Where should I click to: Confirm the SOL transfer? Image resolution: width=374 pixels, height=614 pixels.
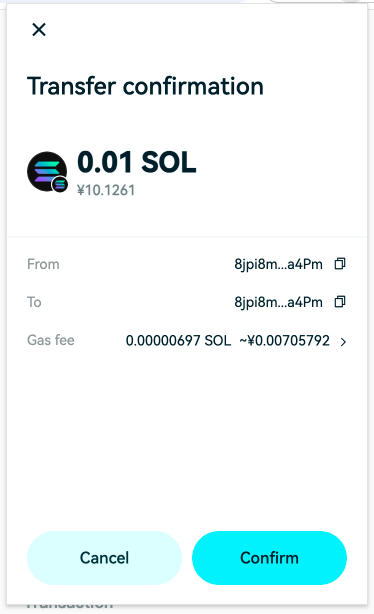click(x=269, y=558)
